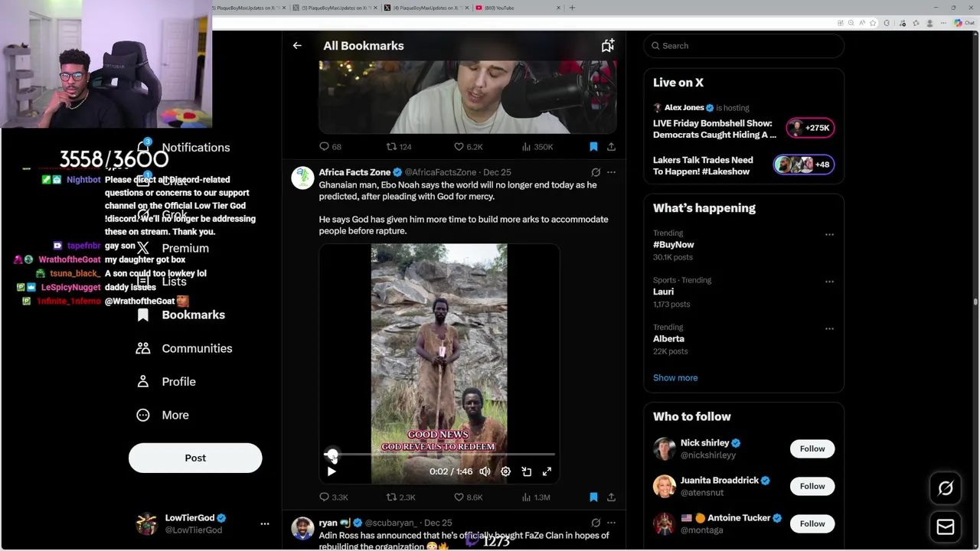This screenshot has height=551, width=980.
Task: Open the @AfricaFactsZone handle link
Action: [x=440, y=172]
